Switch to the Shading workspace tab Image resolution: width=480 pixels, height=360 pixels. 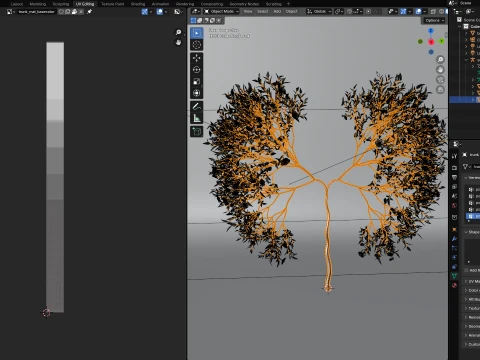click(x=138, y=4)
